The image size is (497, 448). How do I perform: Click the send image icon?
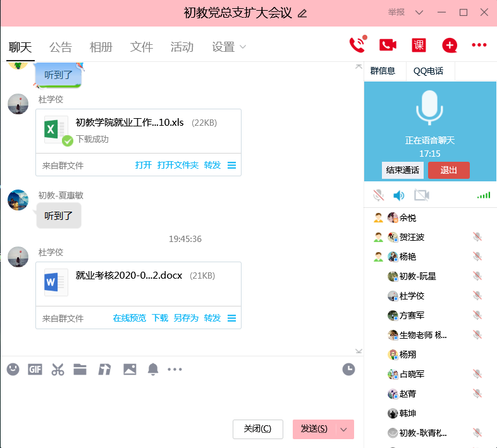pos(130,370)
